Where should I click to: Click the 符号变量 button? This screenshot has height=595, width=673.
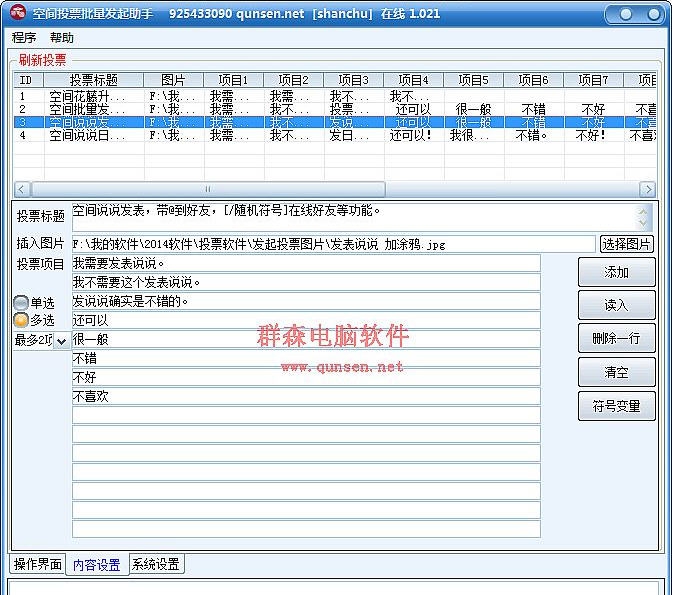616,406
